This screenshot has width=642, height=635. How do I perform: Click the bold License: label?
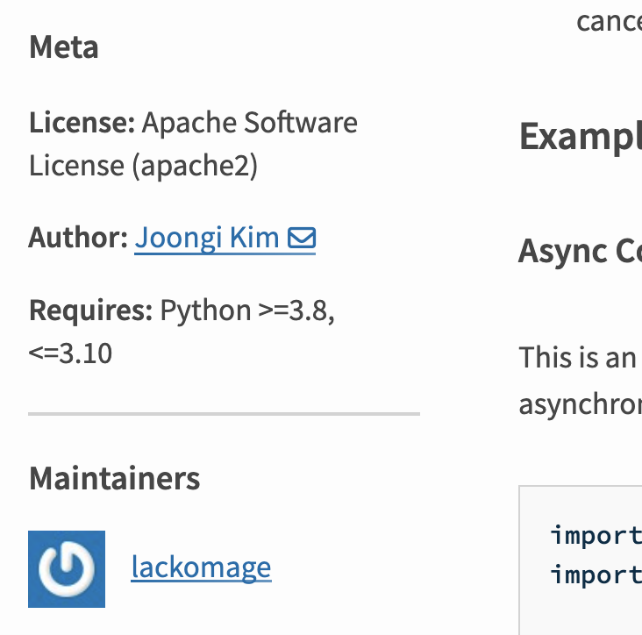[81, 123]
